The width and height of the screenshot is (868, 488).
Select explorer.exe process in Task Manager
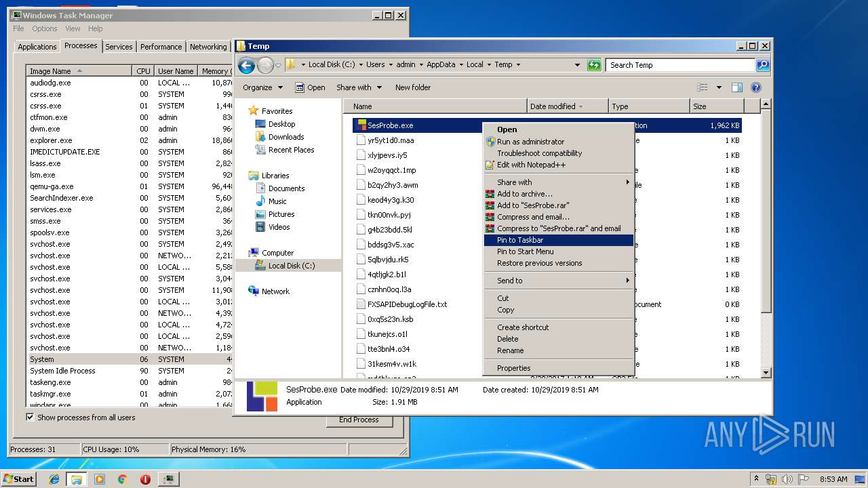pos(130,140)
